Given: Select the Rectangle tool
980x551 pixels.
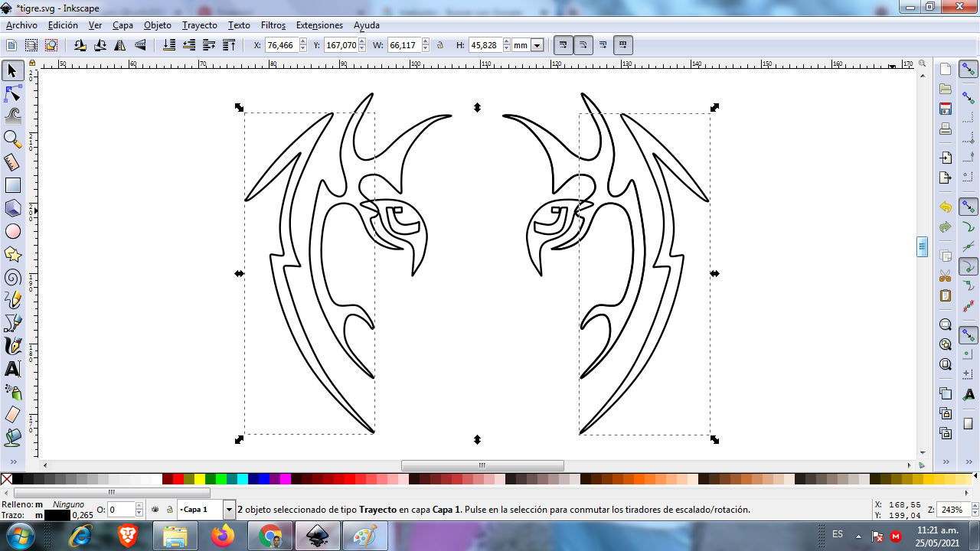Looking at the screenshot, I should click(x=12, y=185).
